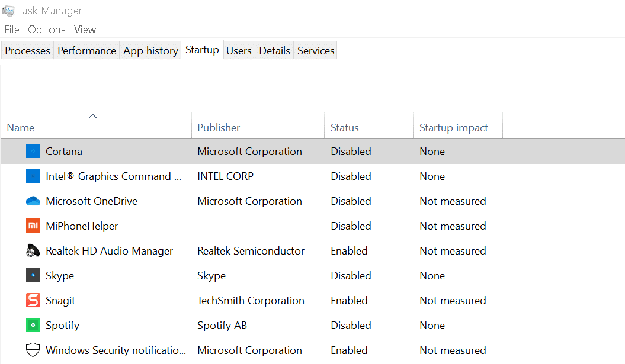Click the Task Manager title bar icon

pyautogui.click(x=8, y=10)
